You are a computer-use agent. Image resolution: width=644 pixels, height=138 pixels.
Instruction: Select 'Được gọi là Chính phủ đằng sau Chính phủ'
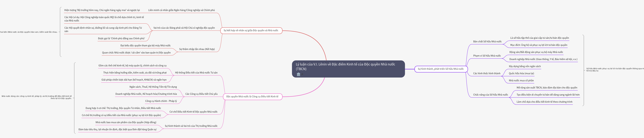(121, 38)
